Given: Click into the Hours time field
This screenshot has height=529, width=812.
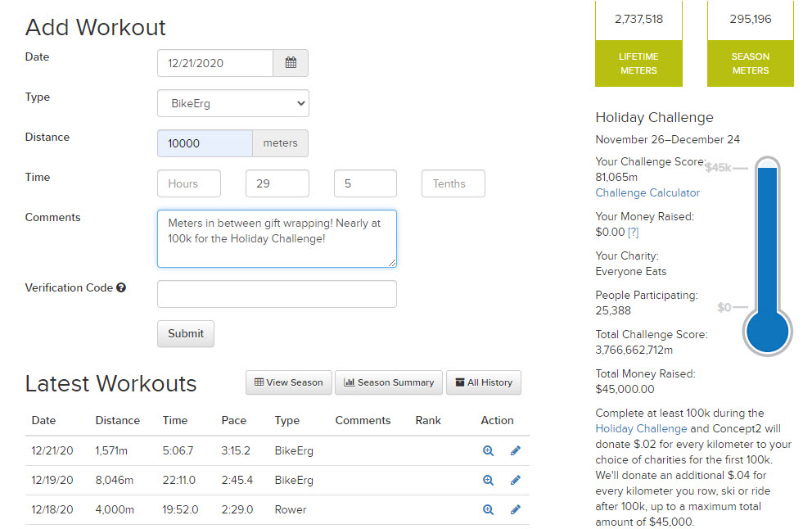Looking at the screenshot, I should click(189, 183).
